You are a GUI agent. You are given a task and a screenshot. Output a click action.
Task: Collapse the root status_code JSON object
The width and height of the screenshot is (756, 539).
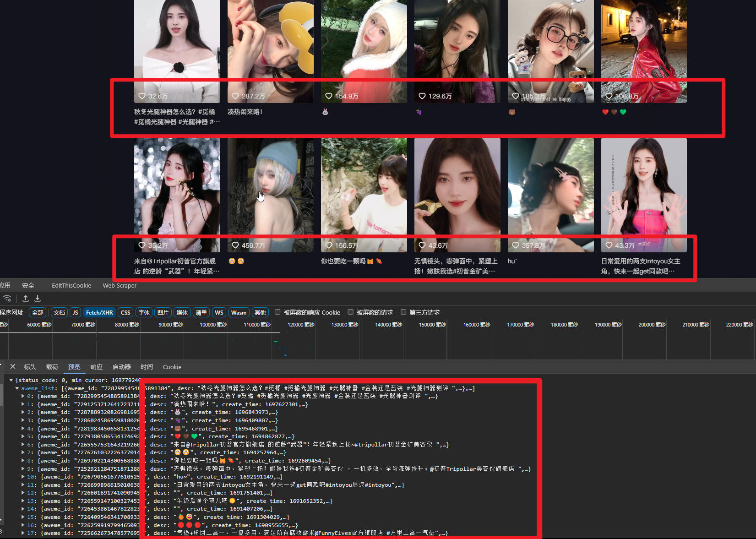click(11, 380)
